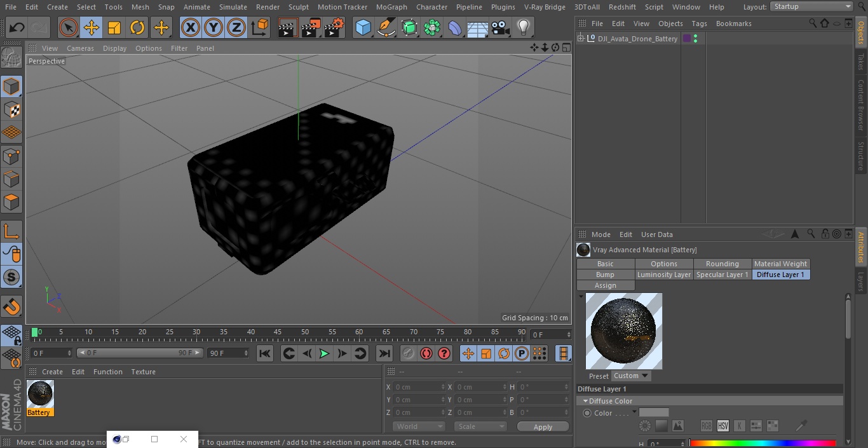Open the File menu
This screenshot has height=448, width=868.
click(11, 7)
